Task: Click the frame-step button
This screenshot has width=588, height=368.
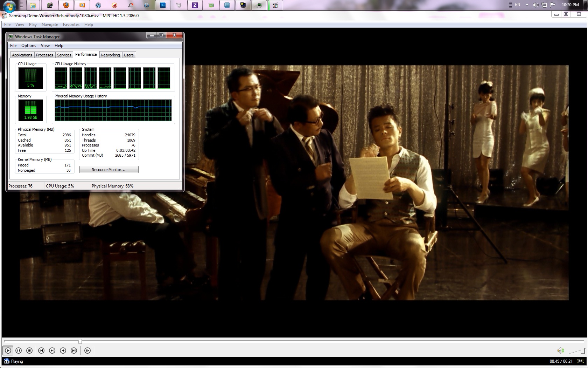Action: (87, 350)
